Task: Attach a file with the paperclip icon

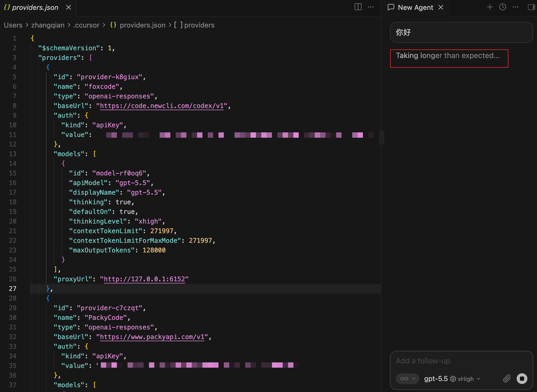Action: [x=507, y=378]
